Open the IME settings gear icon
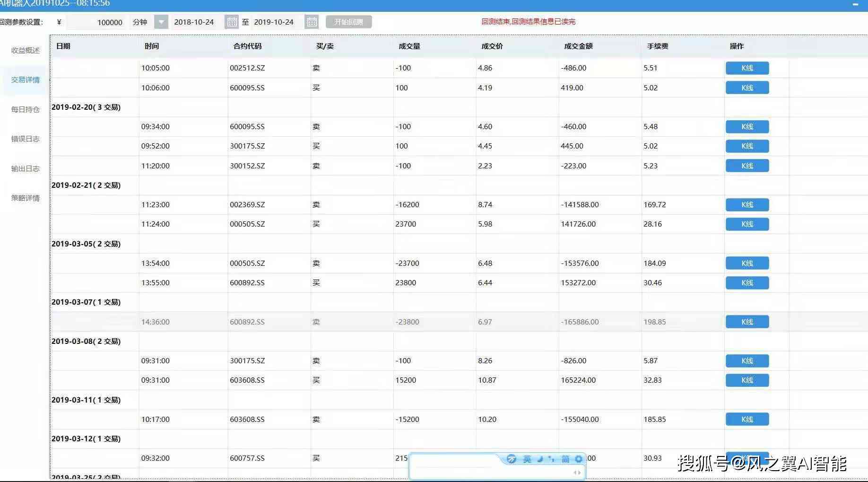This screenshot has width=868, height=482. [x=579, y=459]
